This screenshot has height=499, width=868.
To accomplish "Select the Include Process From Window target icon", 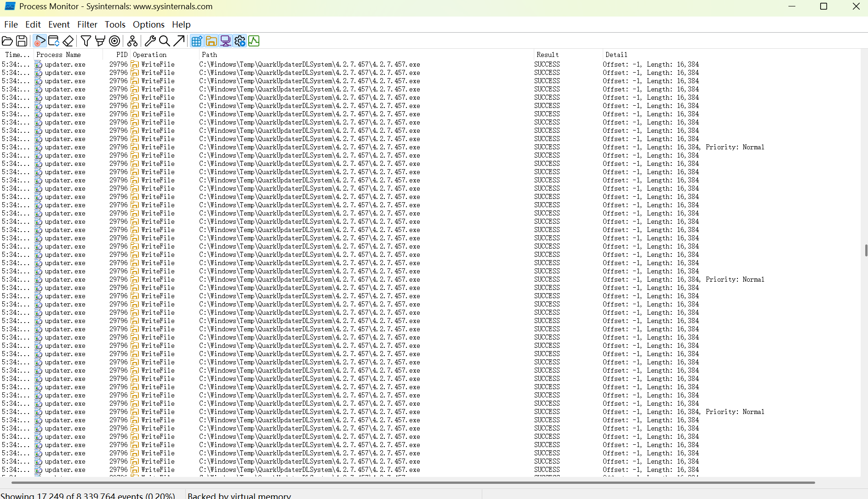I will 114,41.
